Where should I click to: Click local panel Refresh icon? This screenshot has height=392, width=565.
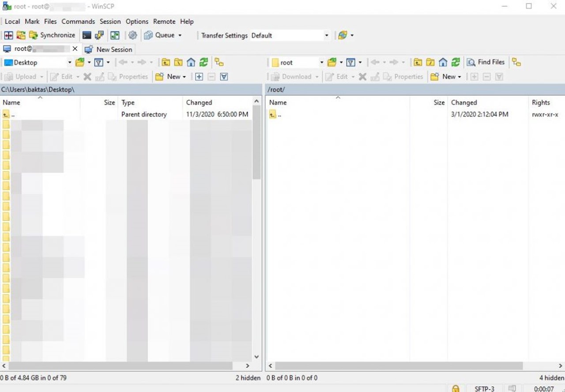[203, 62]
